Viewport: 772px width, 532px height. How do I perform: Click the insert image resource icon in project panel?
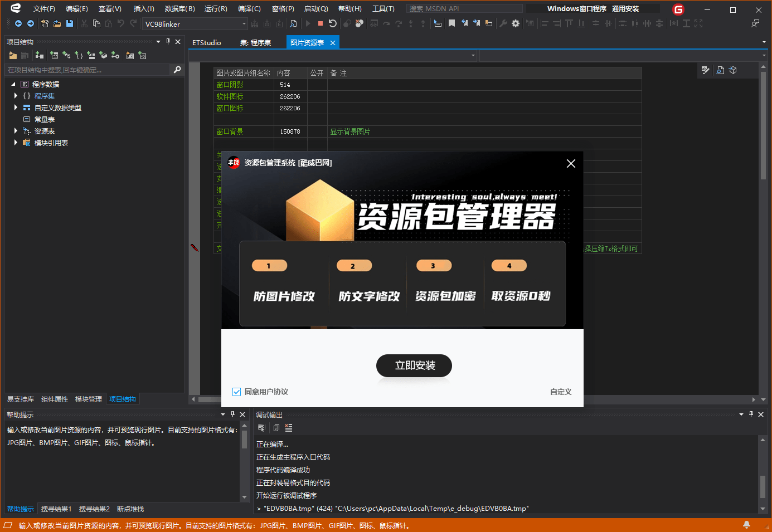142,55
